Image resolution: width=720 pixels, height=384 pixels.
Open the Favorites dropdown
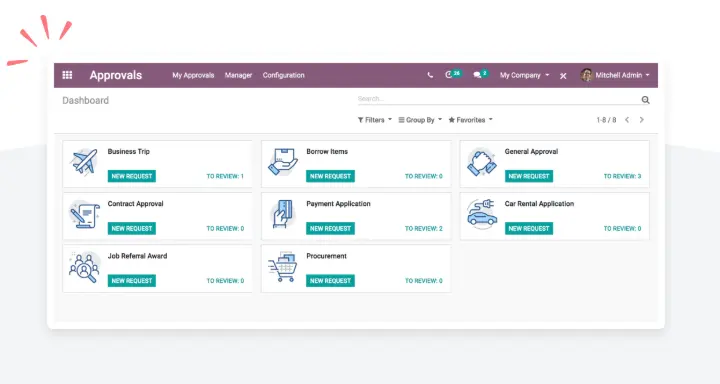[471, 120]
